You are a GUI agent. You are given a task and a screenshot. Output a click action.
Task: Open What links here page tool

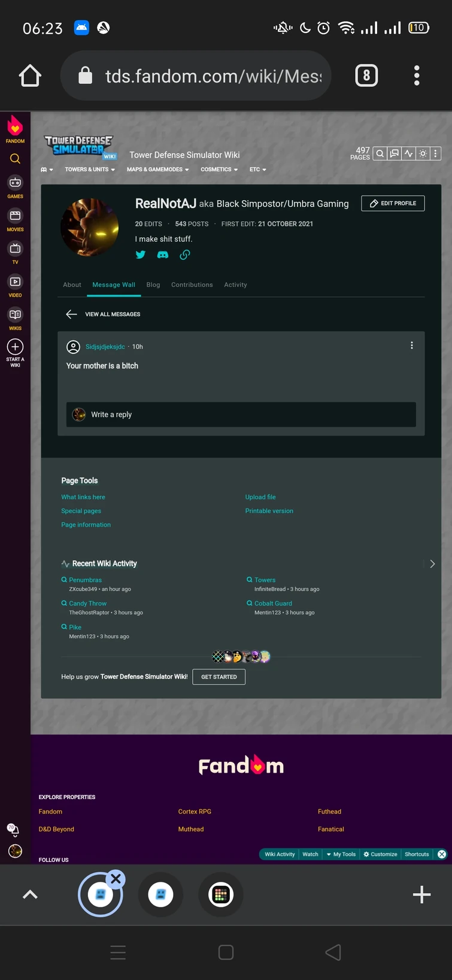(83, 497)
